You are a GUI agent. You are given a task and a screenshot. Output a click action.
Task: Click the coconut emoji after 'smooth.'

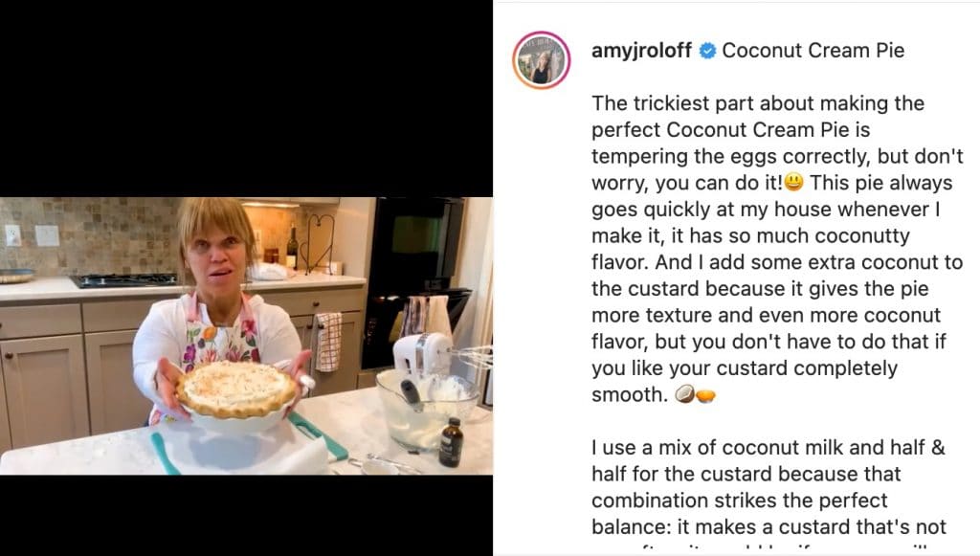tap(683, 394)
